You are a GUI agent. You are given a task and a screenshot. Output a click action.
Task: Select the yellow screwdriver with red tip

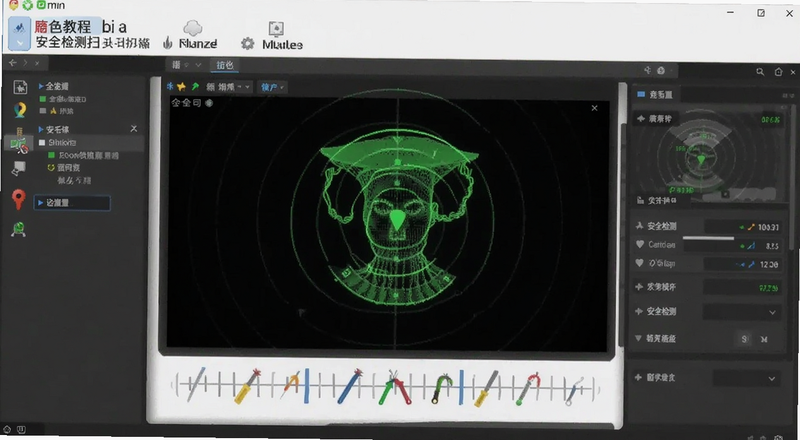[247, 386]
